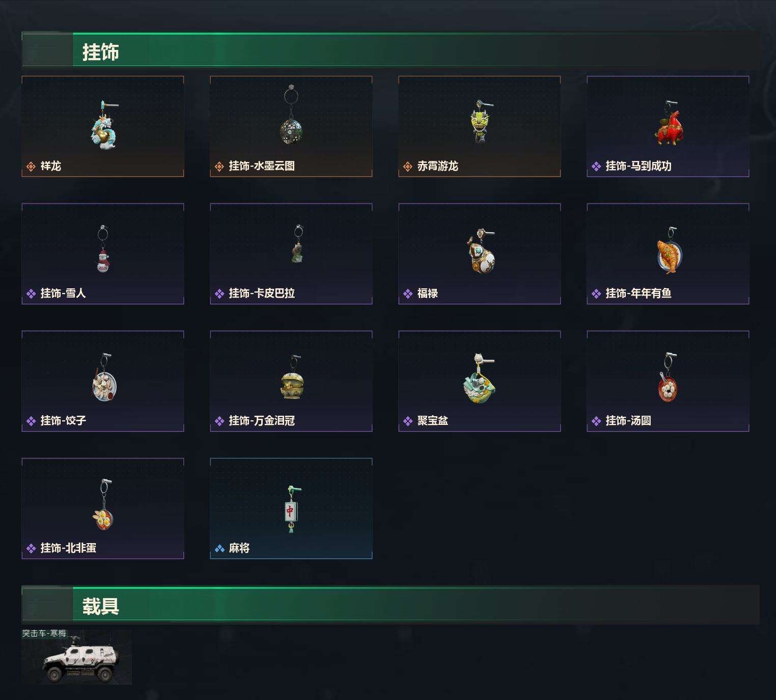Click the purple rarity icon beside 福禄
This screenshot has height=700, width=776.
[x=408, y=294]
